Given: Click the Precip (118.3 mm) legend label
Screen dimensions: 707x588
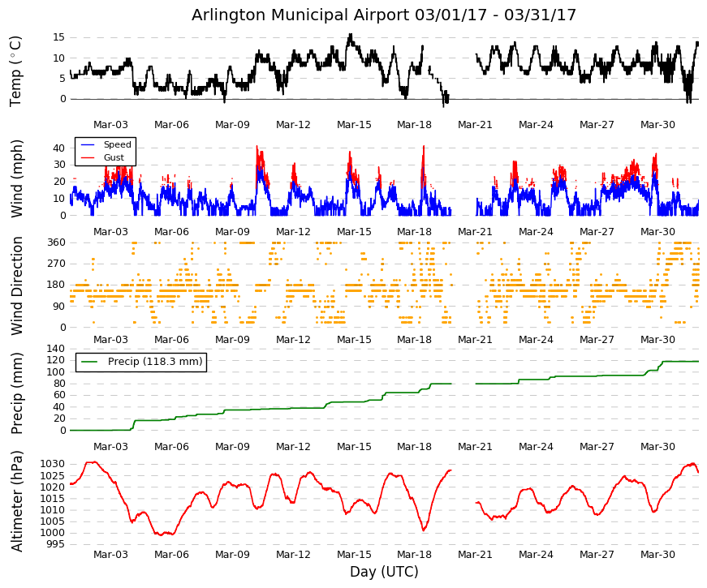Looking at the screenshot, I should [155, 362].
